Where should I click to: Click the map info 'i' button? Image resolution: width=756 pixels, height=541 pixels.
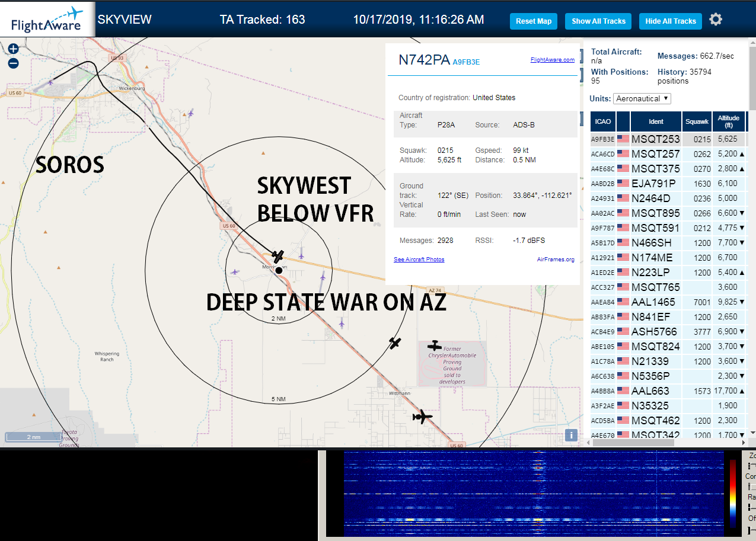571,436
